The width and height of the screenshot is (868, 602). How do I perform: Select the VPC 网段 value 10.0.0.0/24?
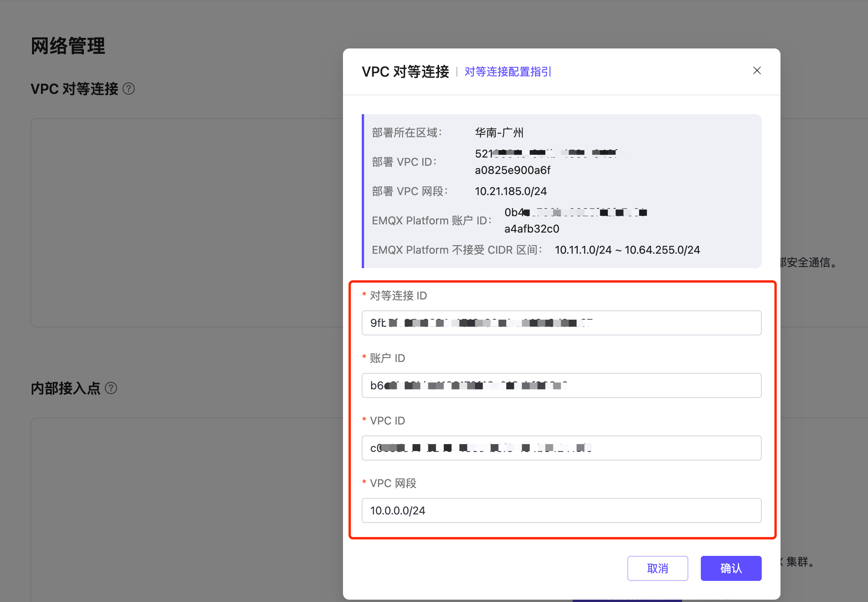[398, 511]
